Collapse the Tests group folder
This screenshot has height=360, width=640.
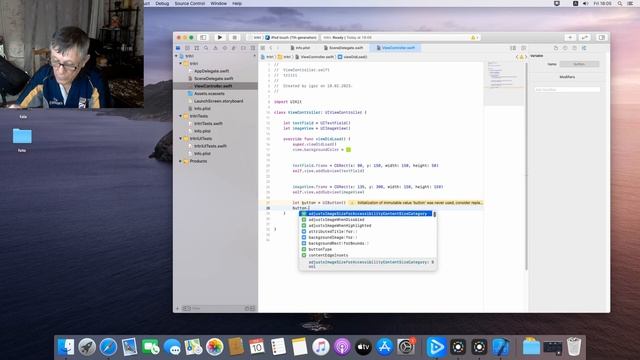click(180, 116)
